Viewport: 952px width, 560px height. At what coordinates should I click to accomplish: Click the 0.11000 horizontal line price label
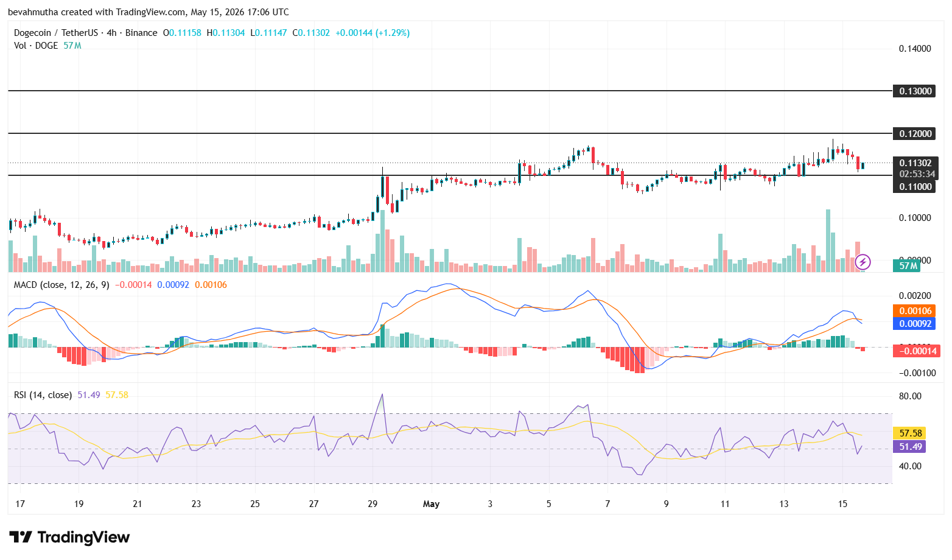tap(915, 187)
